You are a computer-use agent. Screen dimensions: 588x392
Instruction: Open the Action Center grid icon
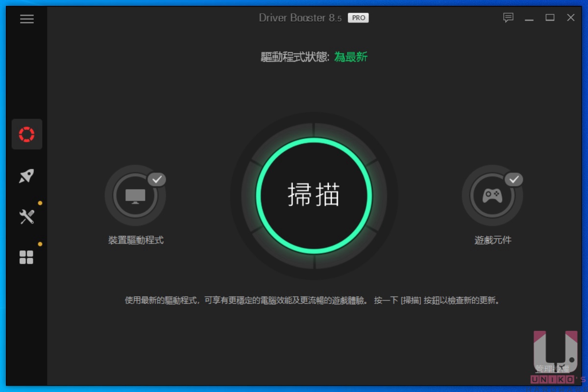[x=26, y=257]
